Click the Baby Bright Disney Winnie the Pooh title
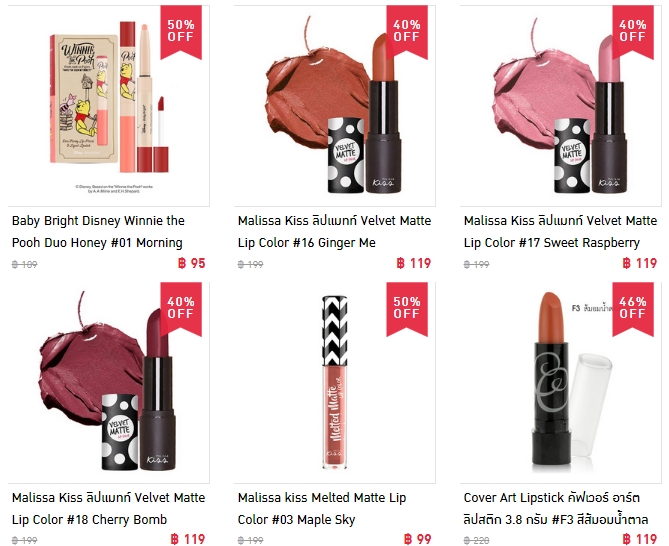Screen dimensions: 669x546 pyautogui.click(x=98, y=232)
